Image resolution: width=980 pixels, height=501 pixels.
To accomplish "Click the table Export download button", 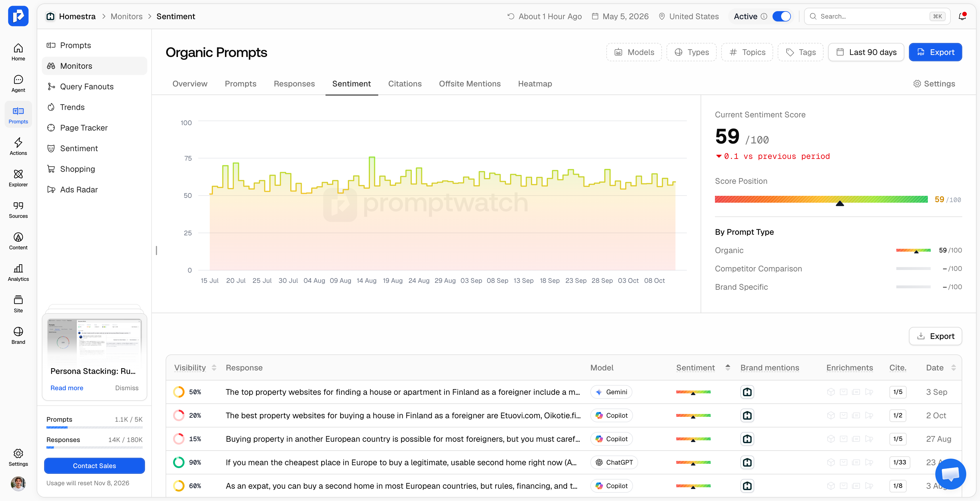I will [x=935, y=336].
